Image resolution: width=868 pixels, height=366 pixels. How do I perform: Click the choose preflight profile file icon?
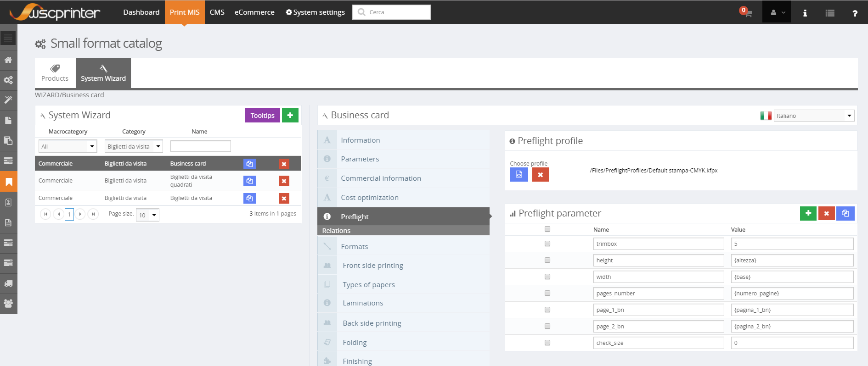519,174
